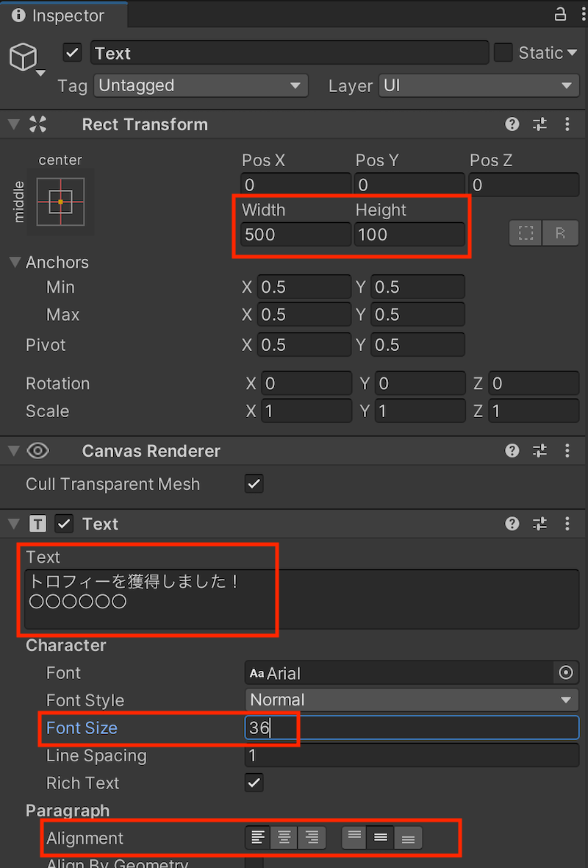Image resolution: width=588 pixels, height=868 pixels.
Task: Uncheck Cull Transparent Mesh
Action: point(254,484)
